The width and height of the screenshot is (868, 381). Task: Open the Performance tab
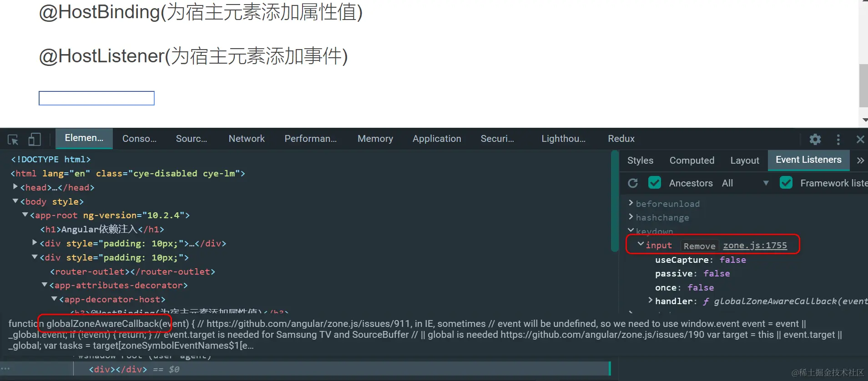coord(311,139)
